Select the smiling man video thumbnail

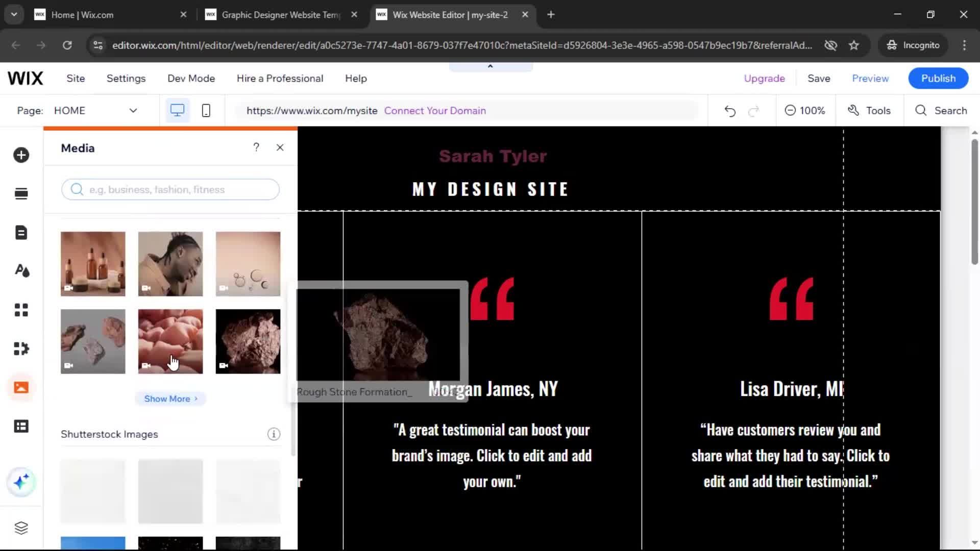click(x=170, y=264)
